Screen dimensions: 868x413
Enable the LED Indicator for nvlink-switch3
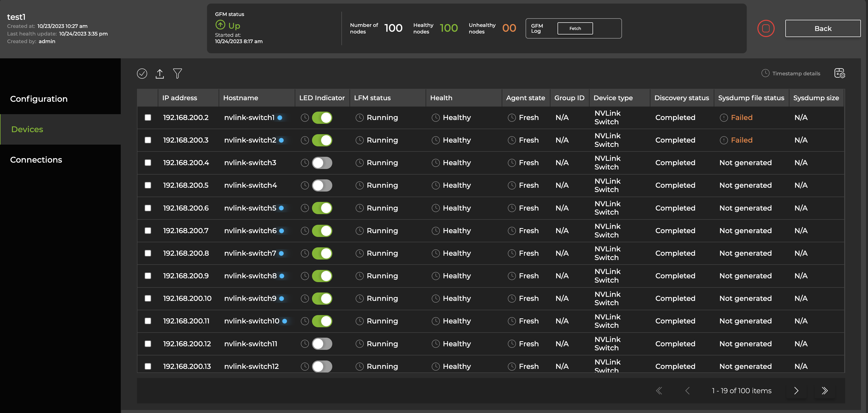click(x=322, y=163)
